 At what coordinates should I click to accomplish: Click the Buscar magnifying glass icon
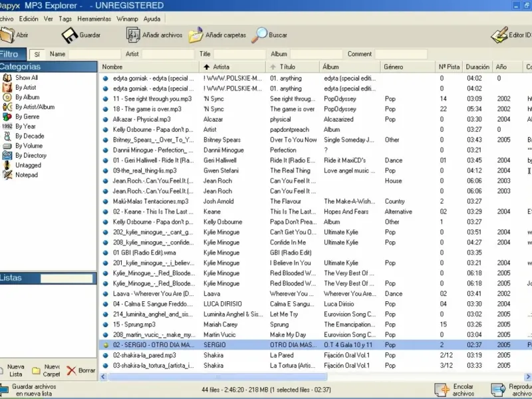[x=259, y=35]
